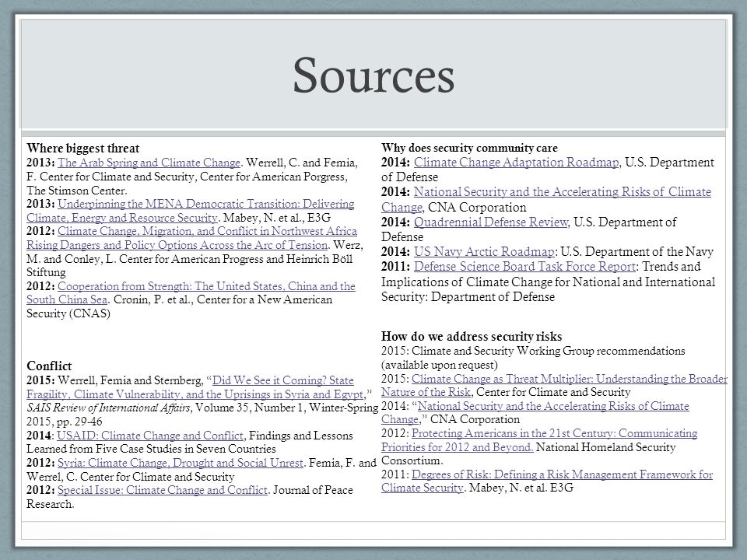The height and width of the screenshot is (560, 747).
Task: Open 'Climate Change Adaptation Roadmap' link
Action: 517,163
